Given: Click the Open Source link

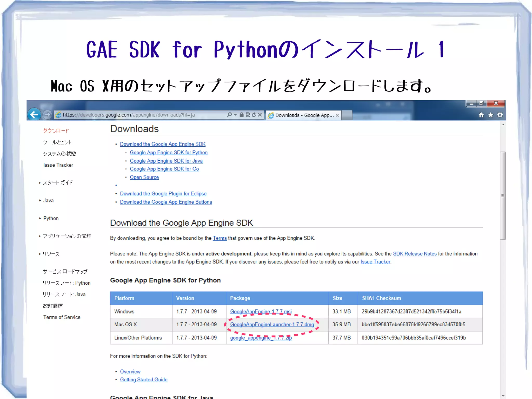Looking at the screenshot, I should [x=144, y=177].
